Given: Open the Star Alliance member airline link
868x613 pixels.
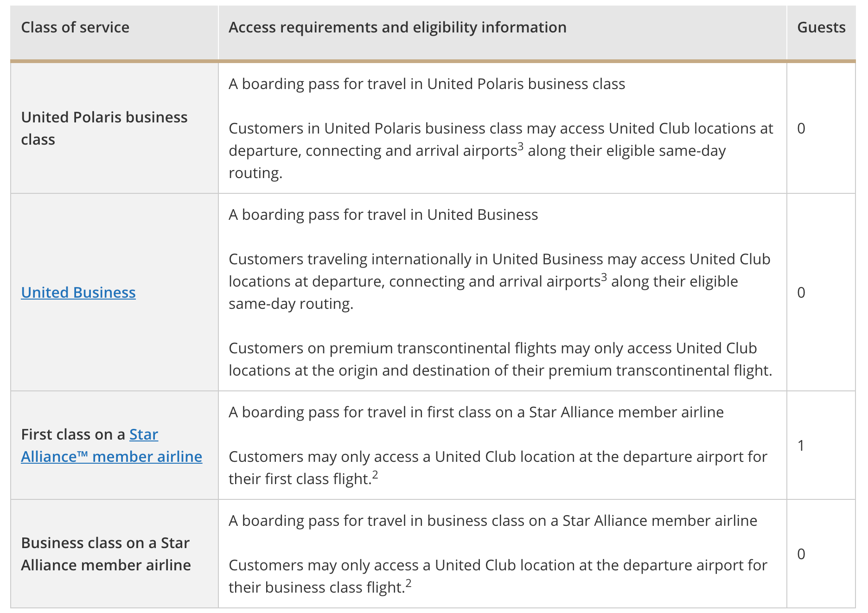Looking at the screenshot, I should pos(112,446).
